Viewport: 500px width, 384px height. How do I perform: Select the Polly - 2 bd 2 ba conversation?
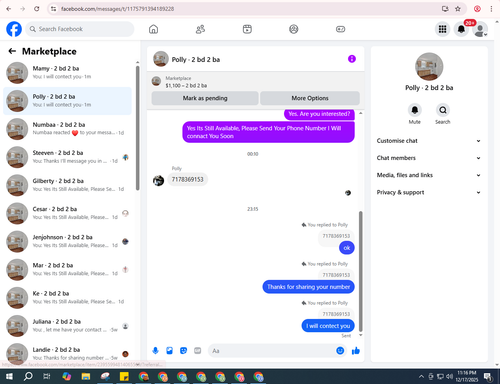coord(68,101)
